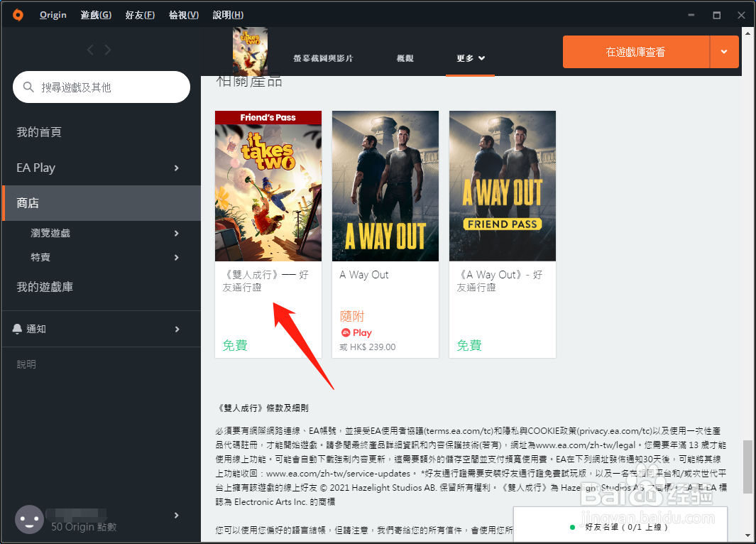Viewport: 756px width, 544px height.
Task: Click the 《雙人成行》條款及細則 heading
Action: point(262,408)
